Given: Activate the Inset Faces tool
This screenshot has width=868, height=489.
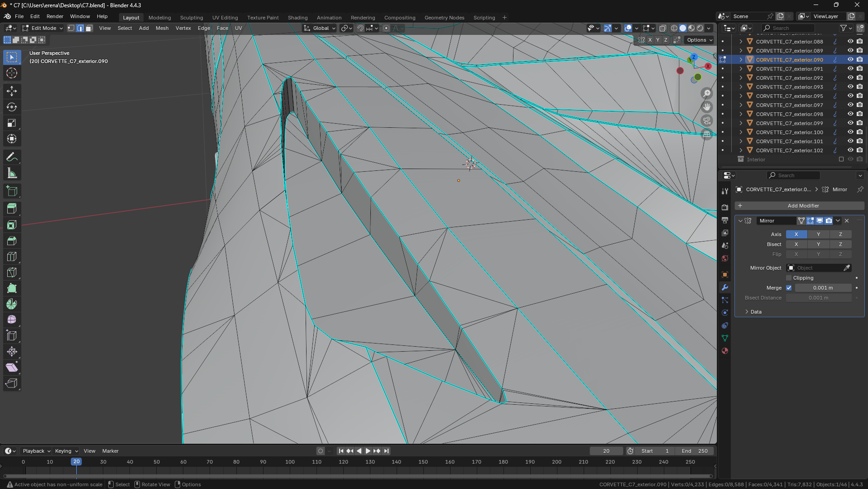Looking at the screenshot, I should tap(12, 225).
